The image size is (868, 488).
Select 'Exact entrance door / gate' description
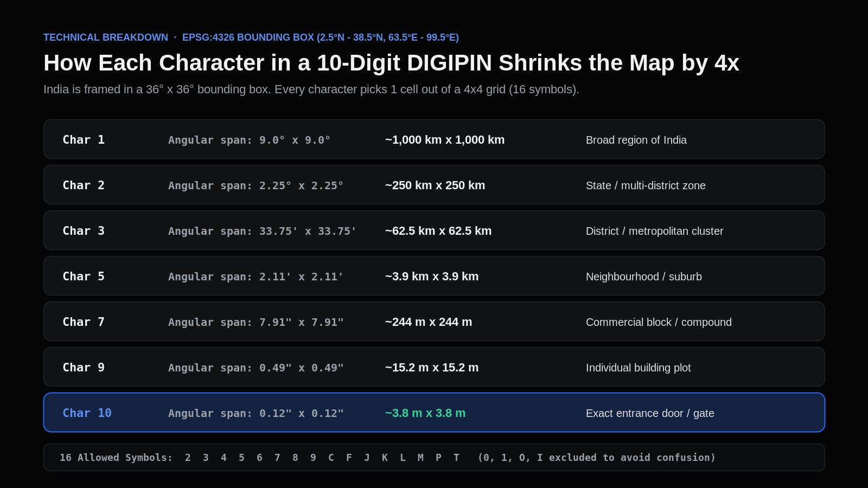[650, 413]
